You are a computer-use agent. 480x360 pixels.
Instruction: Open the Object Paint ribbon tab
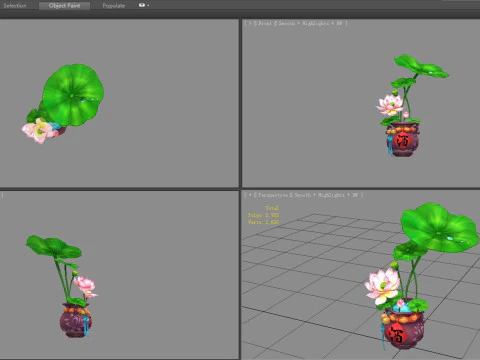(64, 6)
